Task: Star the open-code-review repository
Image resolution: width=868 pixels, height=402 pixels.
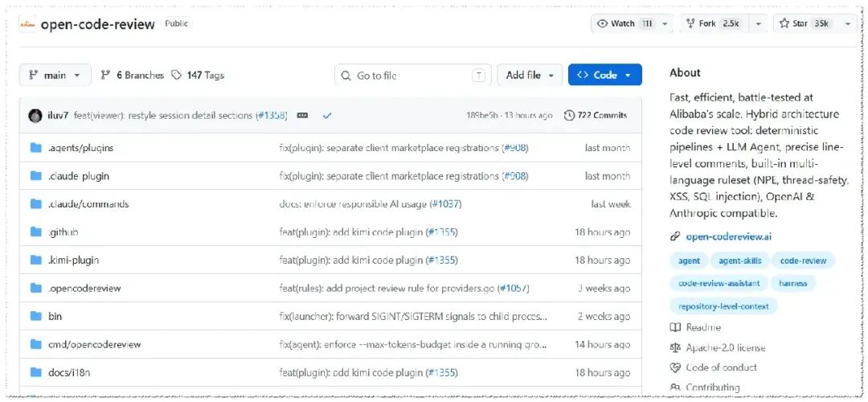Action: click(803, 24)
